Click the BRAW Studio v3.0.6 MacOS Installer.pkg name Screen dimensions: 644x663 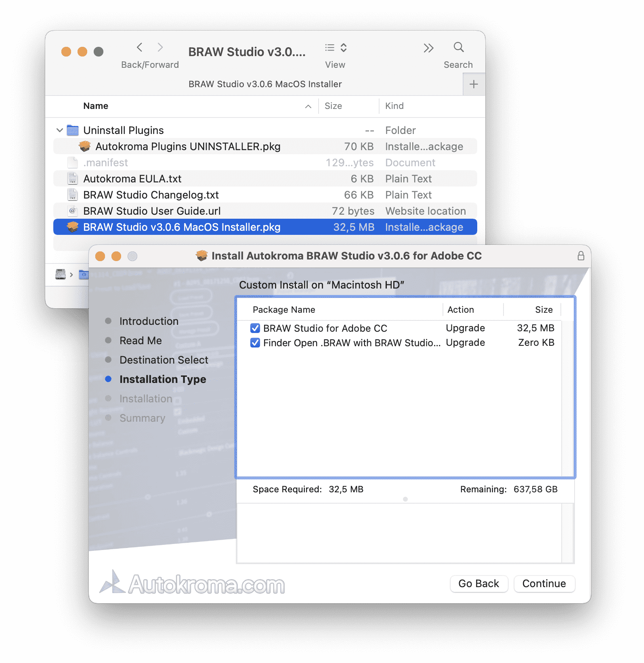coord(182,227)
